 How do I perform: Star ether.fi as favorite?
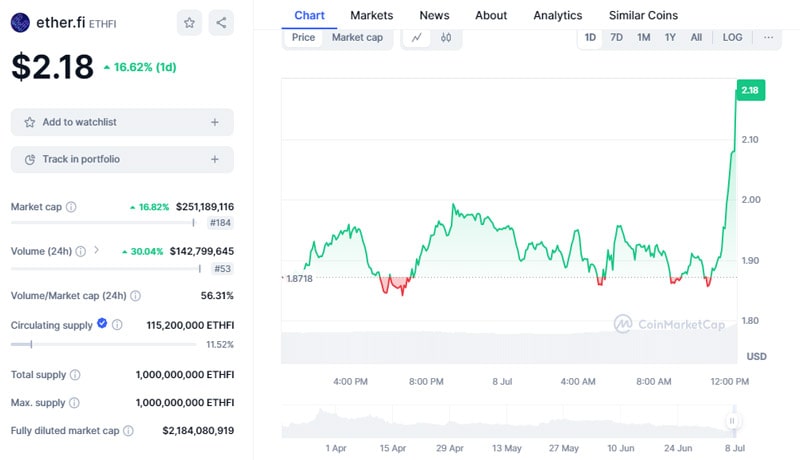189,22
